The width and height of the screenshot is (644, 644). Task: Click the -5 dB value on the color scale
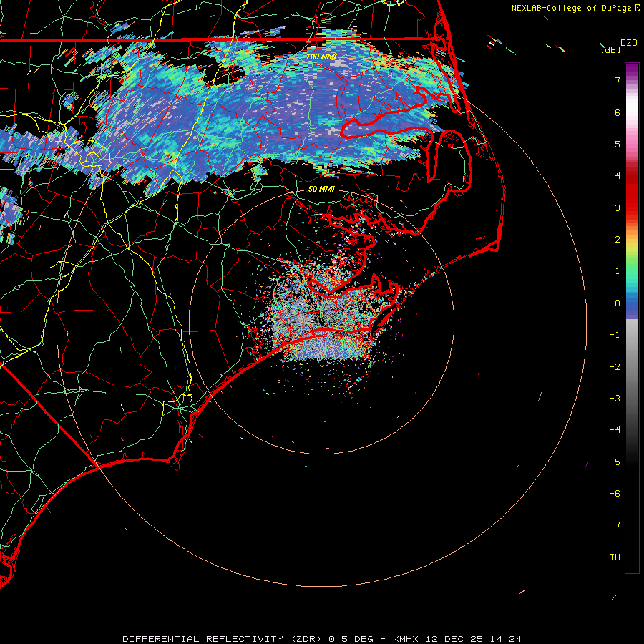click(x=615, y=462)
